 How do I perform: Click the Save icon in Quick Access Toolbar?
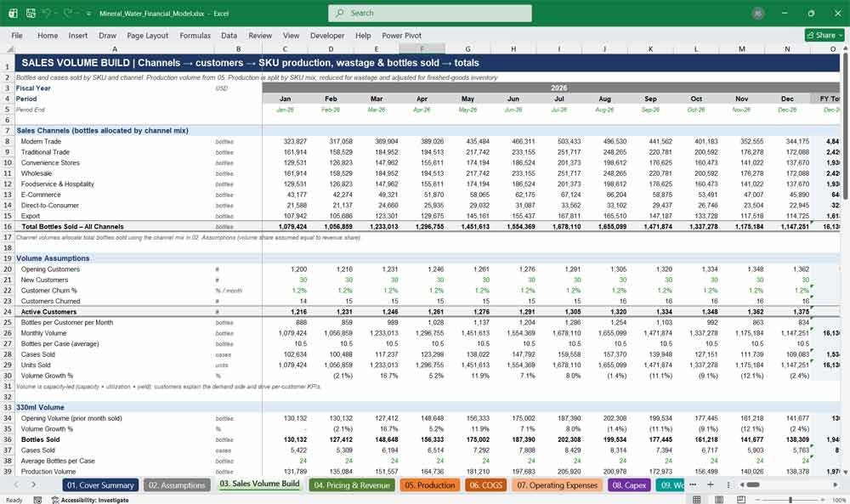pyautogui.click(x=31, y=13)
